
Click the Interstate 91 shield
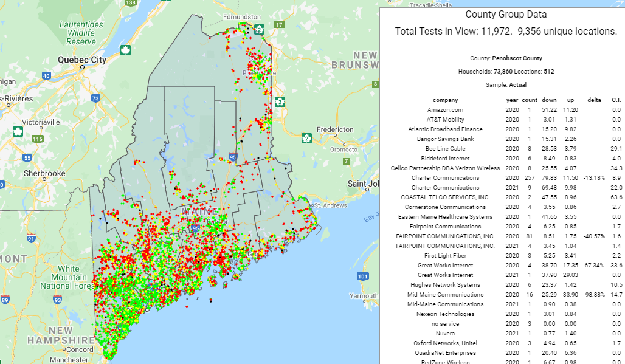click(31, 239)
